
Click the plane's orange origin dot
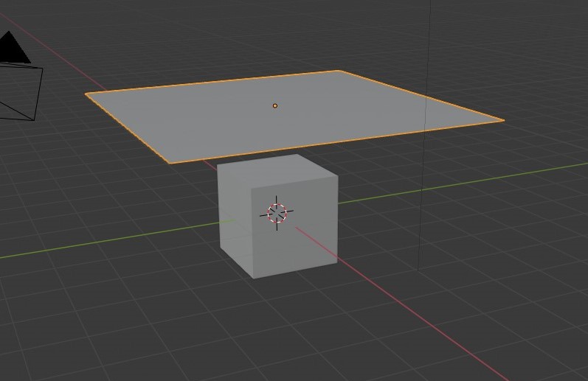pyautogui.click(x=275, y=106)
